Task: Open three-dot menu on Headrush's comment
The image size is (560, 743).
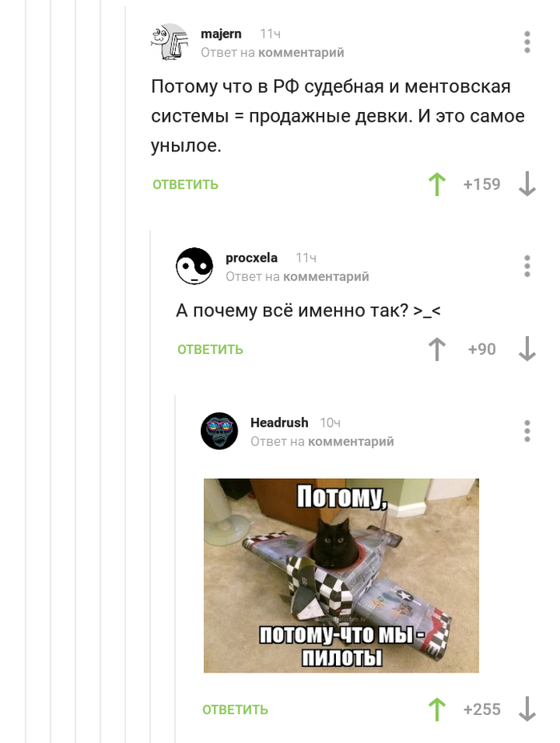Action: [x=527, y=431]
